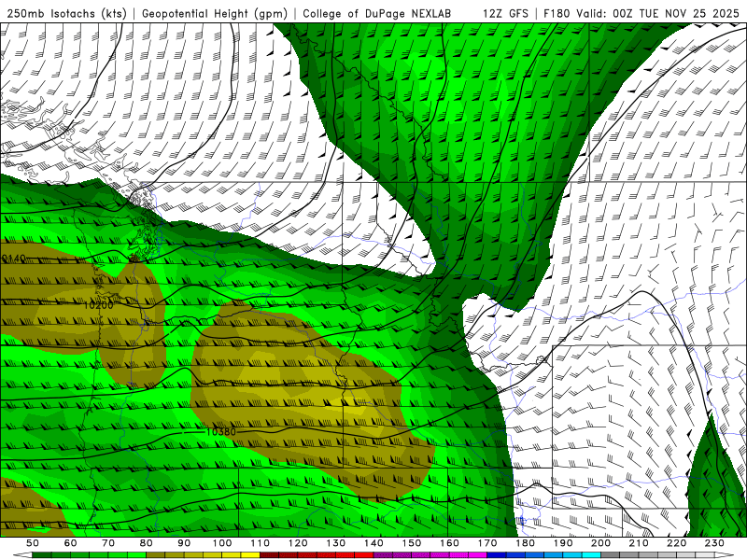Click the '140' value on the color scale
This screenshot has width=747, height=560.
click(x=373, y=543)
